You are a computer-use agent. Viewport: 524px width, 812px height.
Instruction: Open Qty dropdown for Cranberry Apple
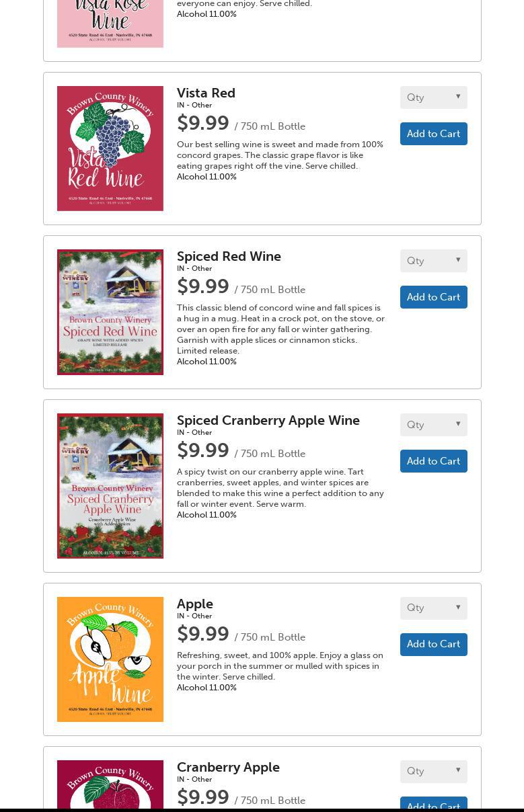point(433,771)
